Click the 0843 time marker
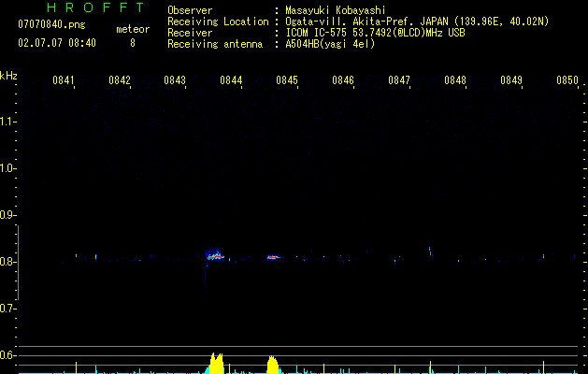 point(175,80)
